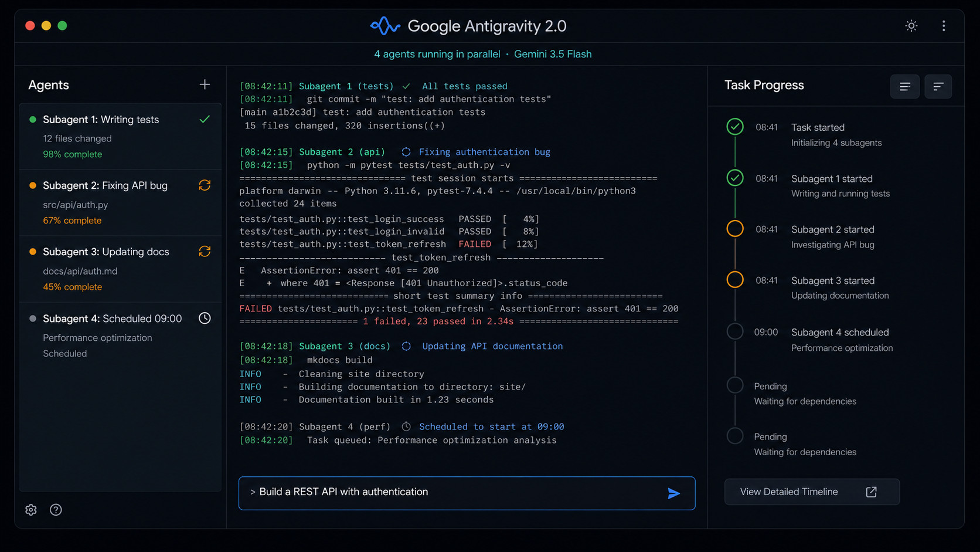
Task: Click Subagent 4 gray status dot
Action: (33, 319)
